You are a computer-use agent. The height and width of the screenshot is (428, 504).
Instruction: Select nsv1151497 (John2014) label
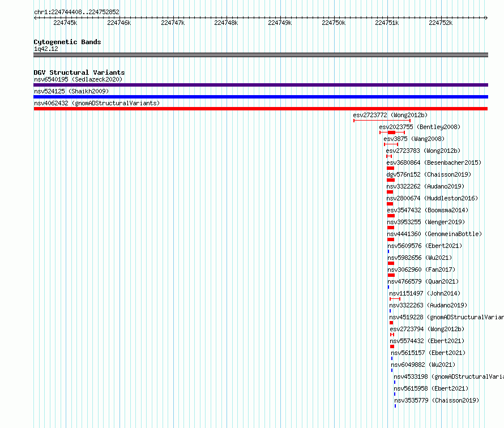425,293
